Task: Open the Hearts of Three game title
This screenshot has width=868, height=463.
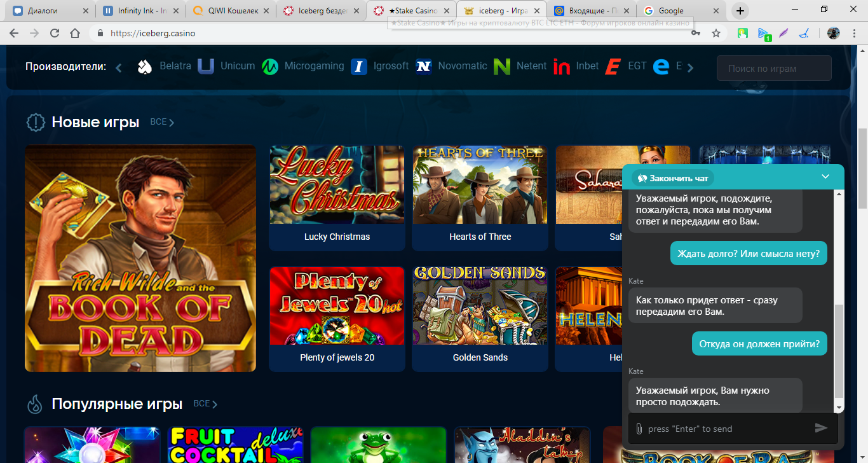Action: pyautogui.click(x=480, y=237)
